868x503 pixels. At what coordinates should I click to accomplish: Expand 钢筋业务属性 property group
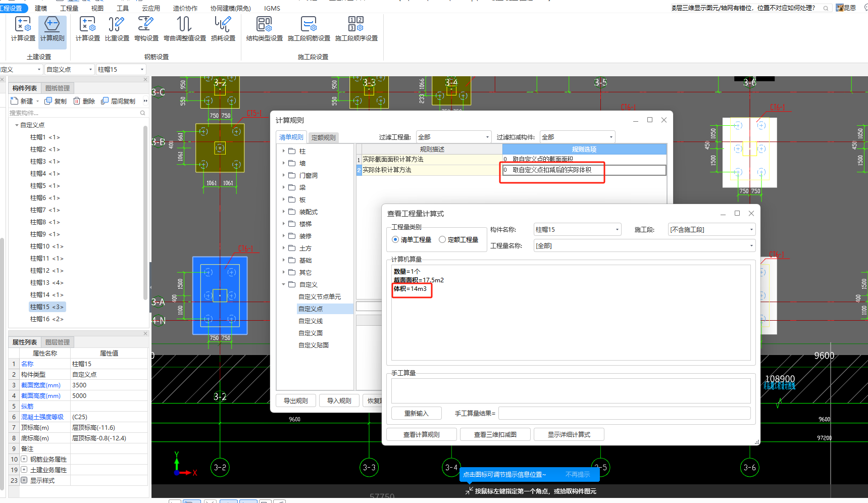point(24,459)
